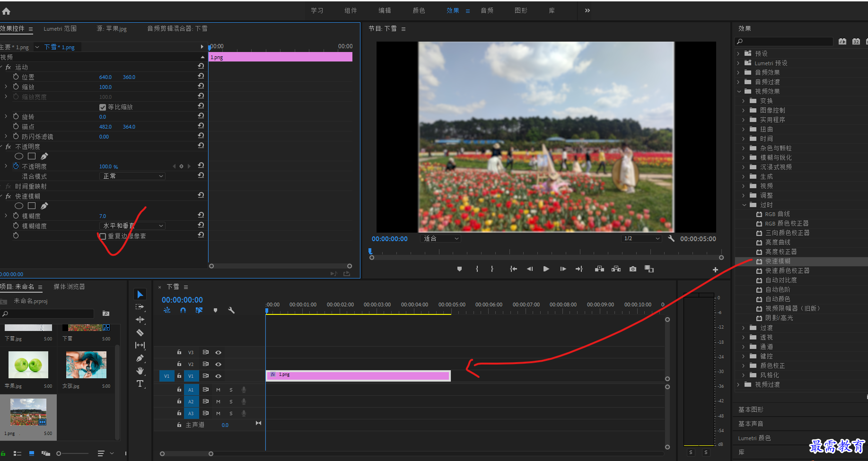Click the Lift button
The height and width of the screenshot is (461, 868).
[599, 269]
